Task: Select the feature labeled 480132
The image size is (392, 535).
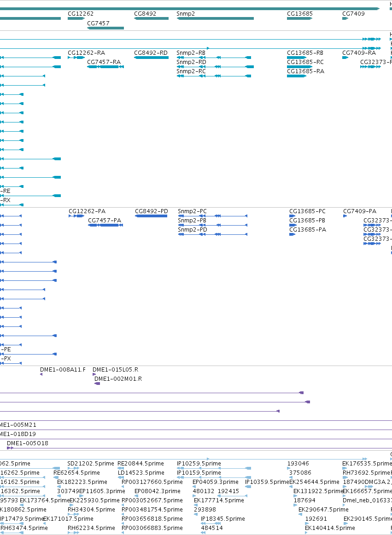Action: click(204, 491)
